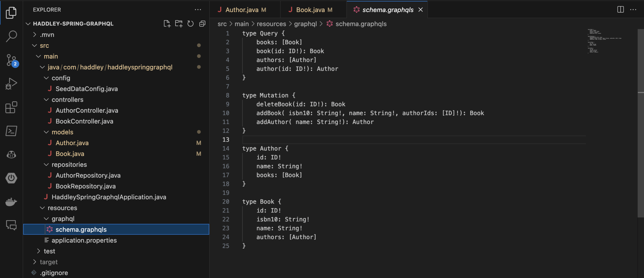
Task: Collapse the HADDLEY-SPRING-GRAPHQL project root
Action: [73, 24]
